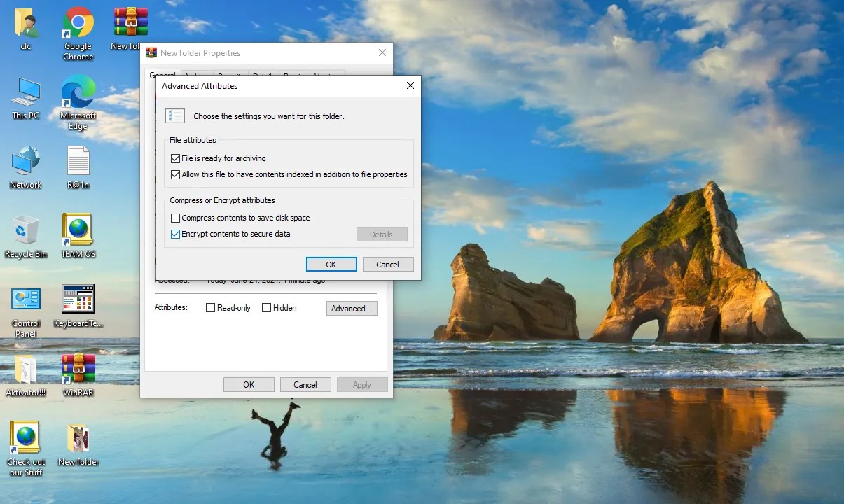Click the grayed-out Details button
The height and width of the screenshot is (504, 844).
tap(382, 234)
